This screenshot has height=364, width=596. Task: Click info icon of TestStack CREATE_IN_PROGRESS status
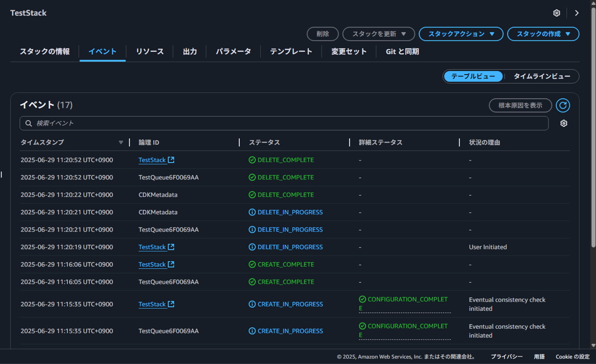tap(252, 304)
